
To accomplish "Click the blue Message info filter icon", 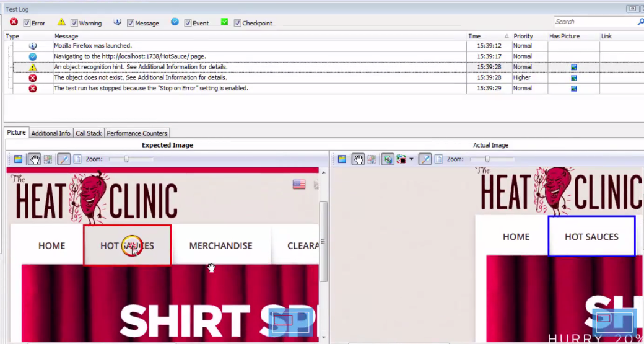I will [118, 22].
